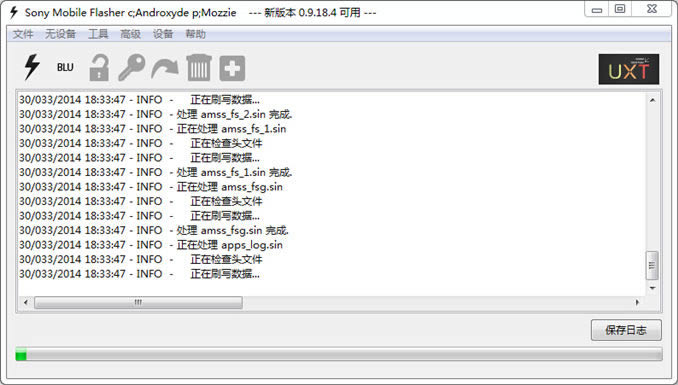Open the 高级 menu
Viewport: 678px width, 385px height.
coord(131,34)
